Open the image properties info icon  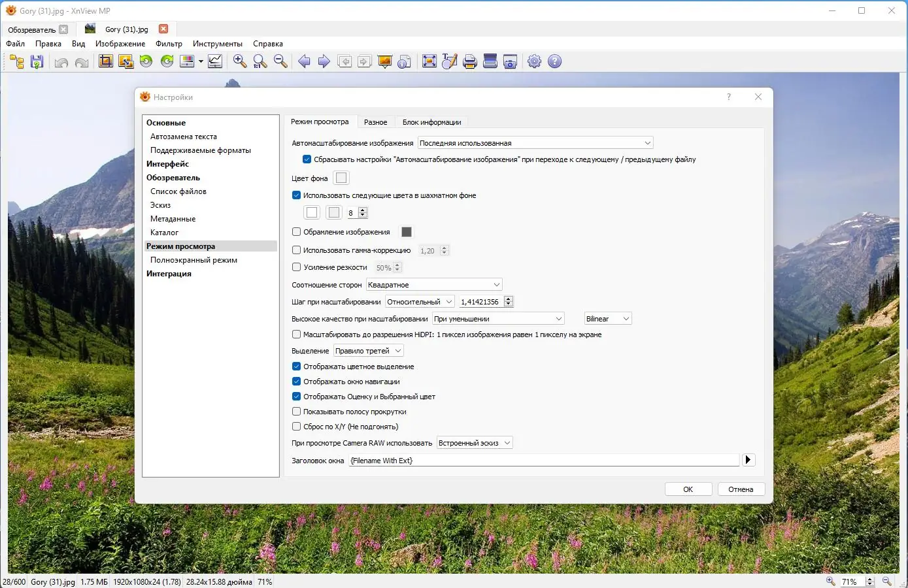pyautogui.click(x=405, y=62)
